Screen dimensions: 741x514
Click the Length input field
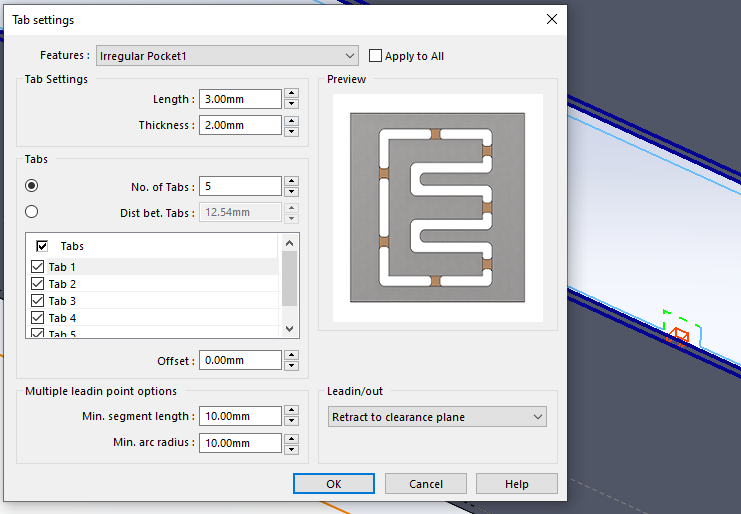[x=240, y=99]
